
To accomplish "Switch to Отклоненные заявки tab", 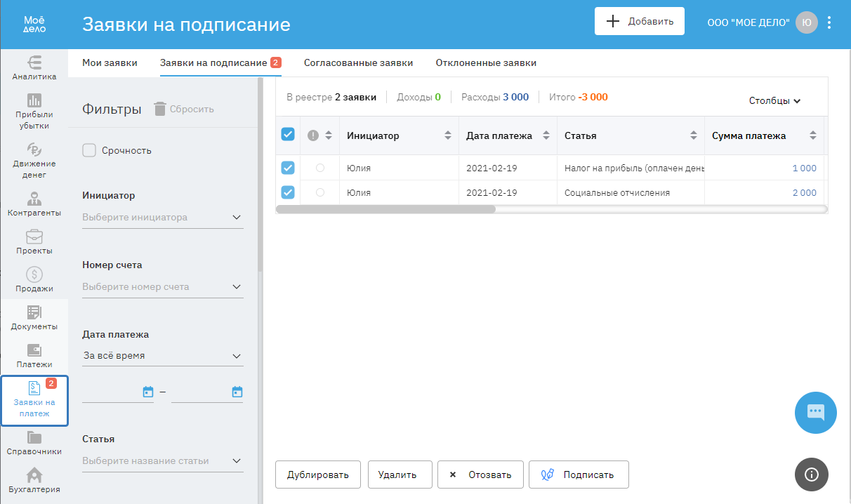I will click(x=486, y=63).
